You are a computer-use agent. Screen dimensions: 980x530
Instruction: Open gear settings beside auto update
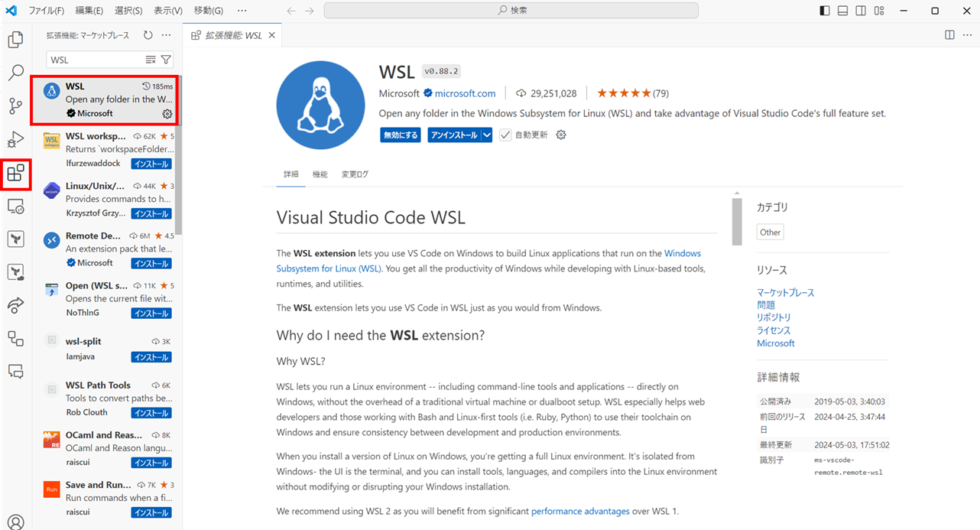[x=561, y=135]
